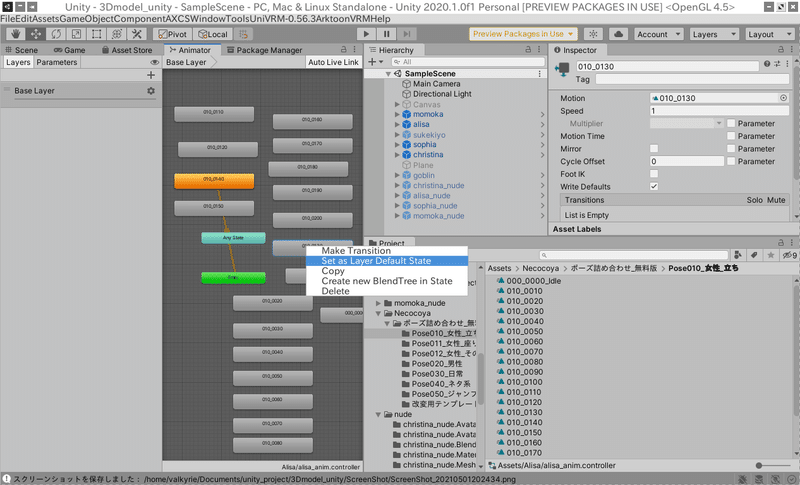Image resolution: width=800 pixels, height=485 pixels.
Task: Select the Rotate tool
Action: coord(56,34)
